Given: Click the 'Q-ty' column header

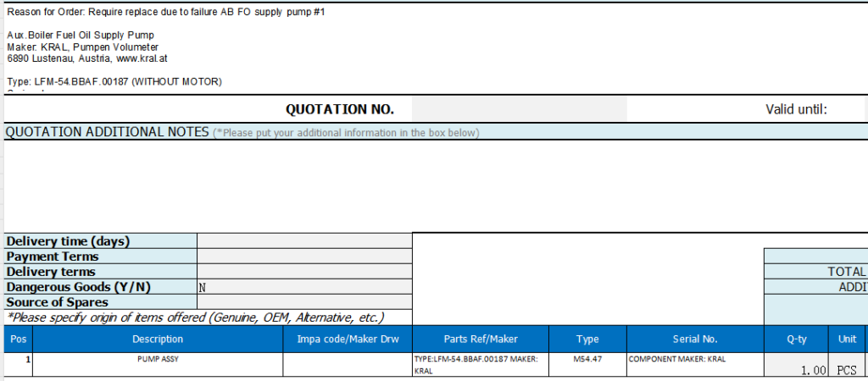Looking at the screenshot, I should (797, 339).
